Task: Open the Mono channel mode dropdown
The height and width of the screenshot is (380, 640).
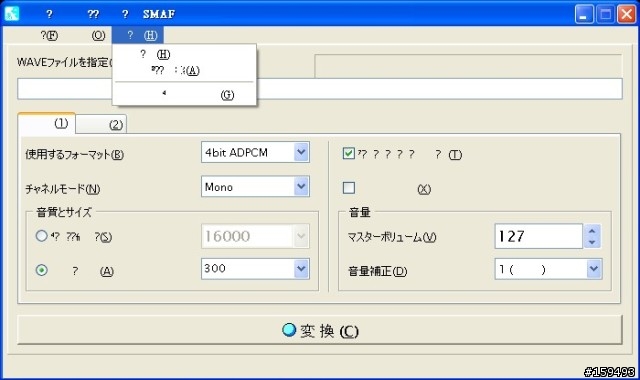Action: [x=301, y=187]
